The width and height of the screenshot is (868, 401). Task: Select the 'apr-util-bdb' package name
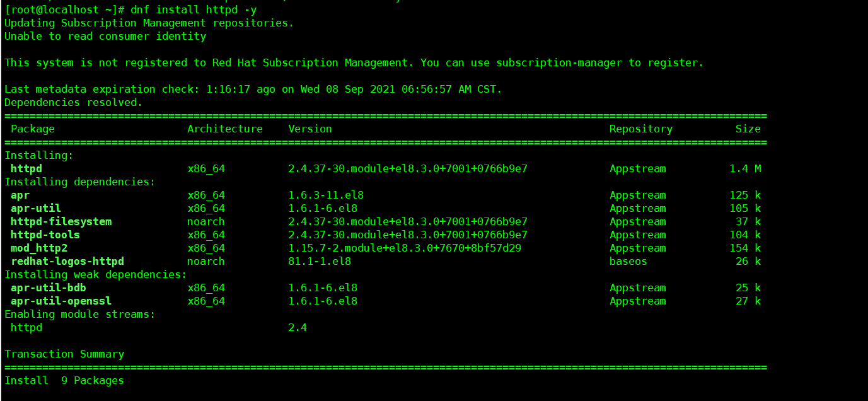point(49,288)
